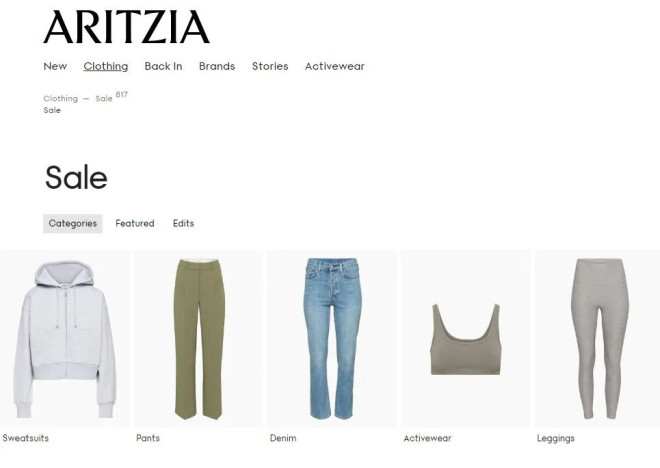Viewport: 660px width, 468px height.
Task: Open the grey Leggings thumbnail
Action: tap(598, 338)
